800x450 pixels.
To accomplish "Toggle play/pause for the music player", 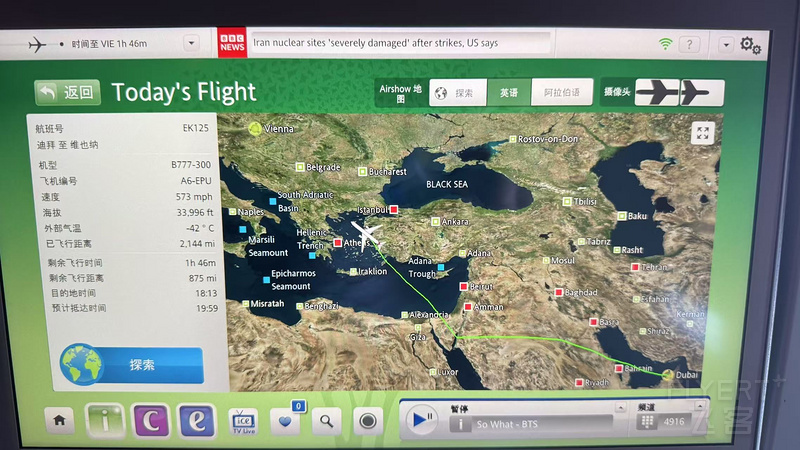I will coord(422,420).
